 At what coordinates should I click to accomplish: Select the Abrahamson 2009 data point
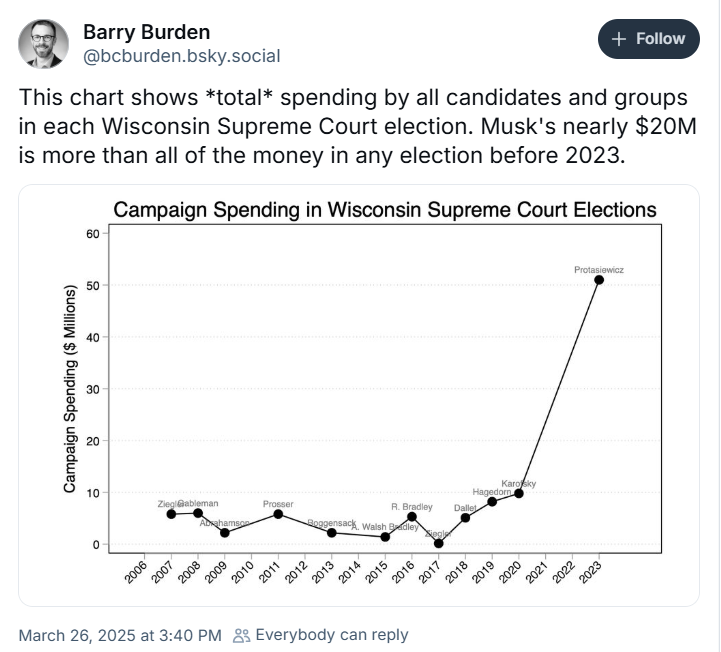(225, 533)
